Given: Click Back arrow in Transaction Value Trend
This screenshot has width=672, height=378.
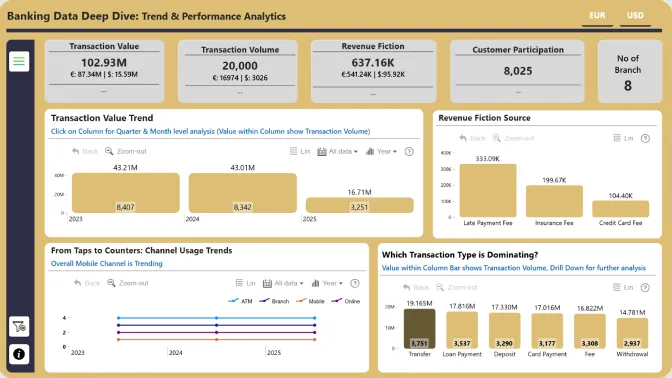Looking at the screenshot, I should (85, 151).
